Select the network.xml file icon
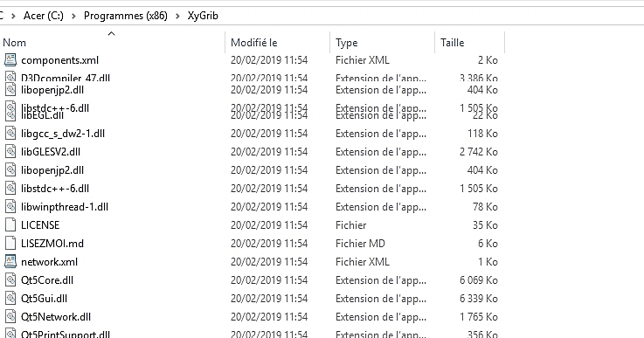The height and width of the screenshot is (338, 644). (x=10, y=262)
